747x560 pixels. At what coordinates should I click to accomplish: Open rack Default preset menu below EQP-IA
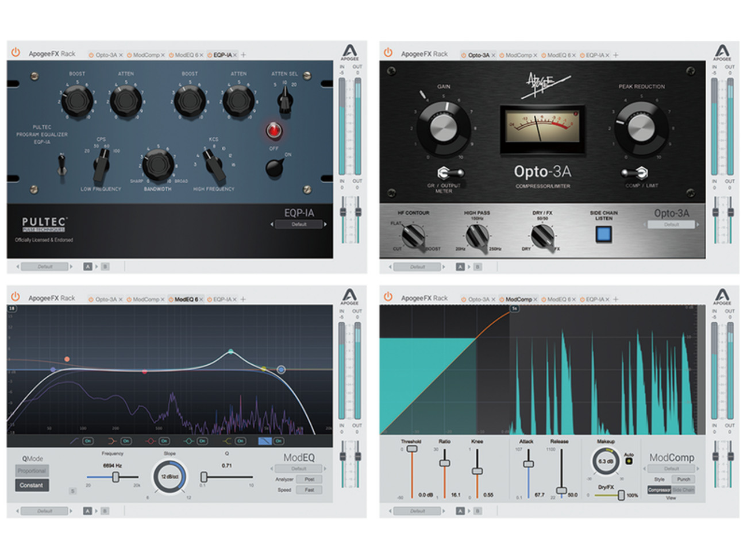click(x=45, y=267)
